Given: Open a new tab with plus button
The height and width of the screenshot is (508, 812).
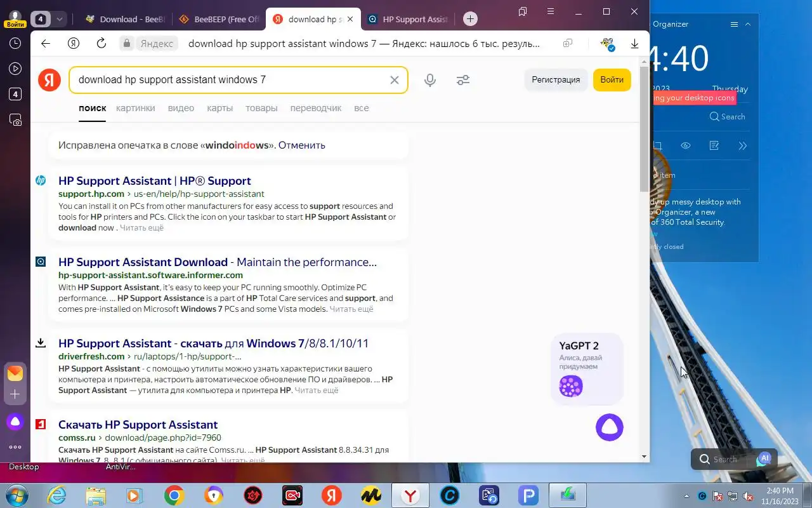Looking at the screenshot, I should tap(470, 19).
